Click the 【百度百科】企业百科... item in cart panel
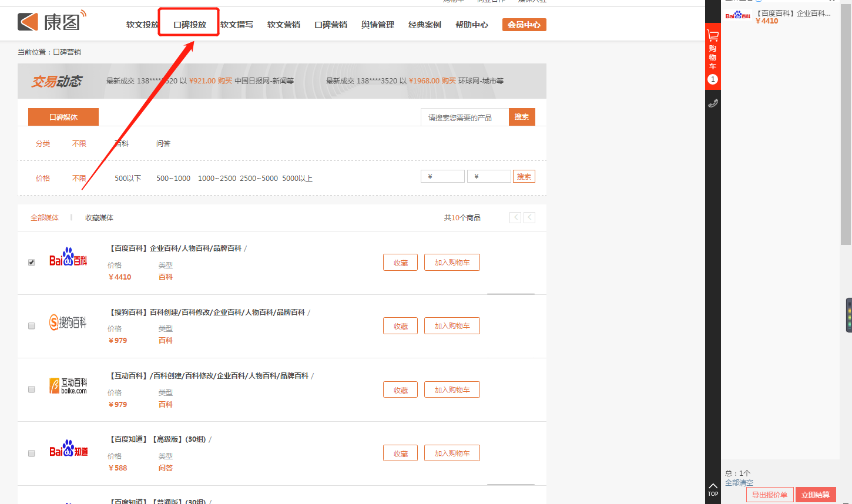The height and width of the screenshot is (504, 852). click(x=793, y=13)
